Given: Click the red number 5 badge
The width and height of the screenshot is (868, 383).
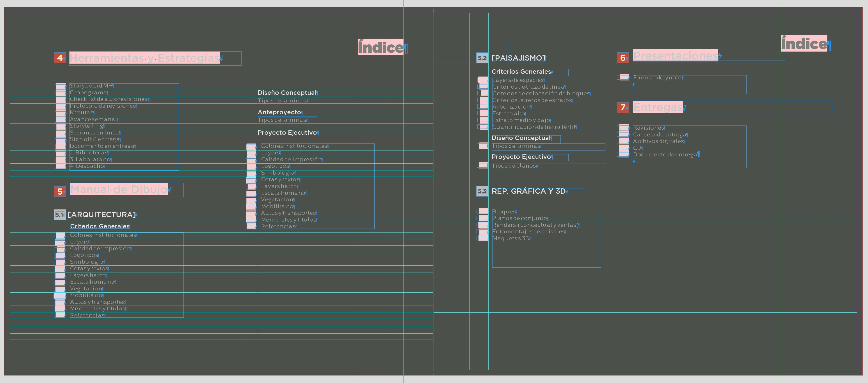Looking at the screenshot, I should (x=60, y=191).
